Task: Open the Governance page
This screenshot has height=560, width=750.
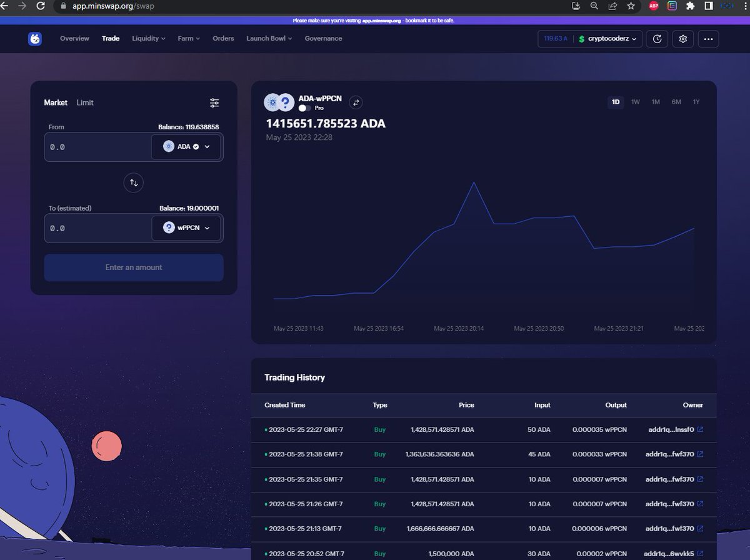Action: point(323,39)
